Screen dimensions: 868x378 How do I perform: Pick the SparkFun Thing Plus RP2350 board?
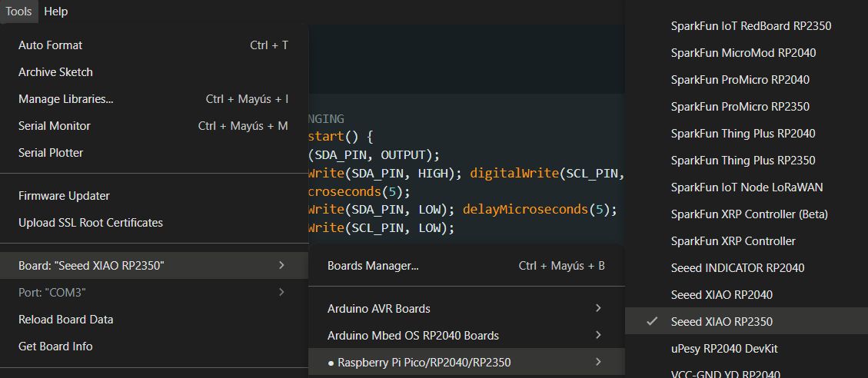[x=743, y=161]
